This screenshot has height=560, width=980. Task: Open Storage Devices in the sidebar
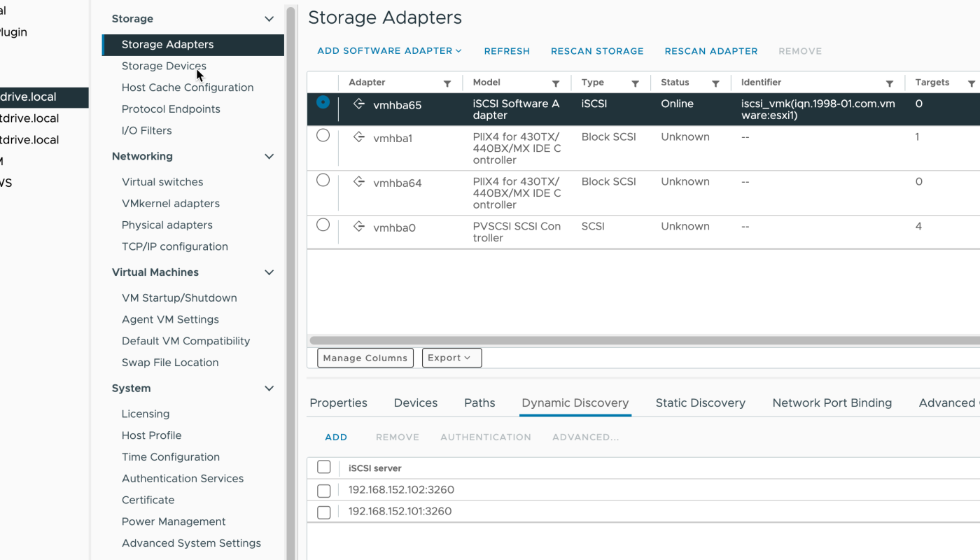click(164, 66)
